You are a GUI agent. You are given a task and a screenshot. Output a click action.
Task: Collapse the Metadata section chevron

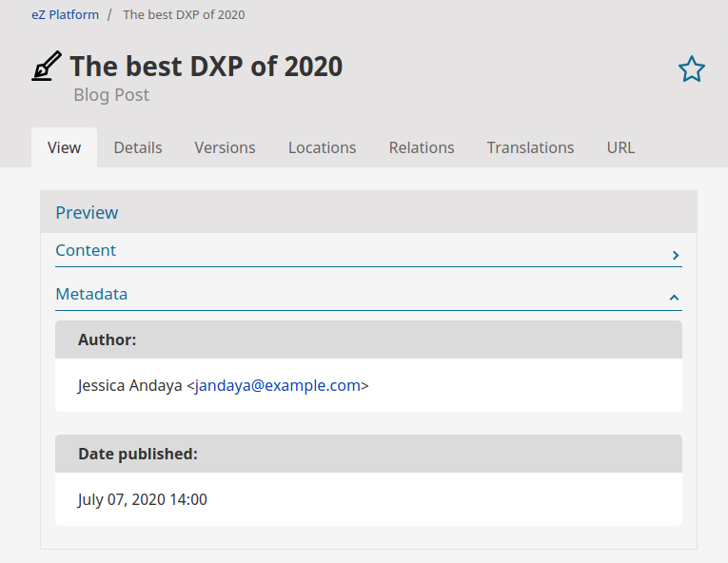tap(674, 298)
